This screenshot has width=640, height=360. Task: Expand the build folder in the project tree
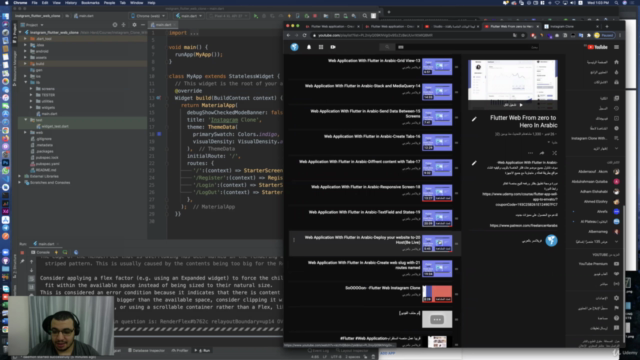click(x=26, y=64)
